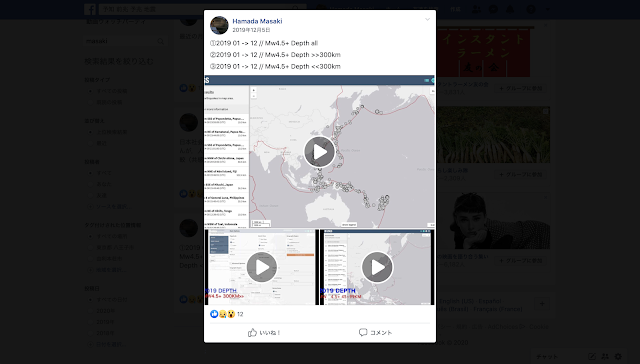Select the すべての場所 location filter
The height and width of the screenshot is (364, 640).
tap(112, 236)
